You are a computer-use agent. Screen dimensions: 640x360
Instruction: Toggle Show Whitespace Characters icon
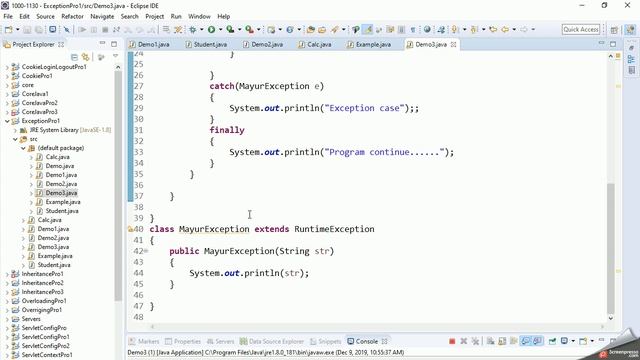coord(413,29)
